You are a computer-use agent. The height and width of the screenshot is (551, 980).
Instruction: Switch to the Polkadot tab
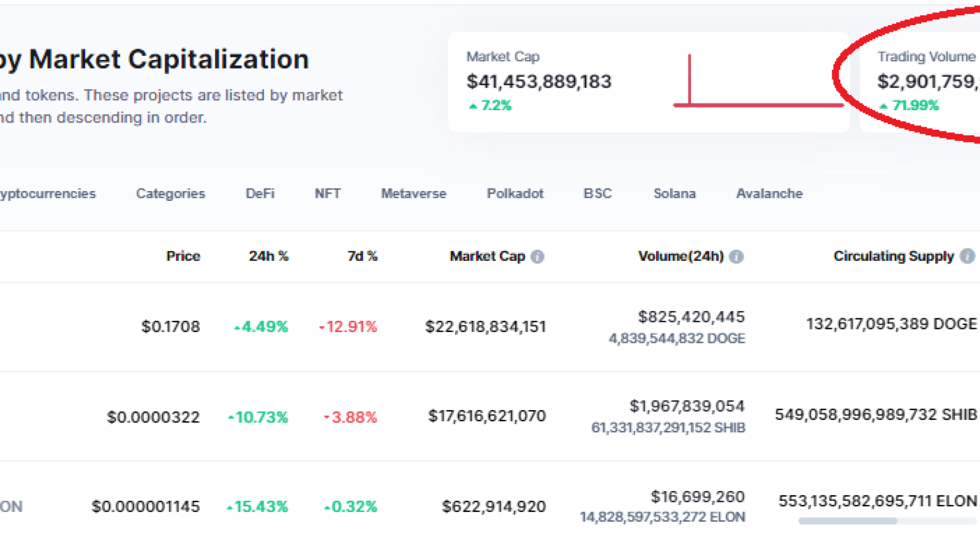tap(515, 193)
